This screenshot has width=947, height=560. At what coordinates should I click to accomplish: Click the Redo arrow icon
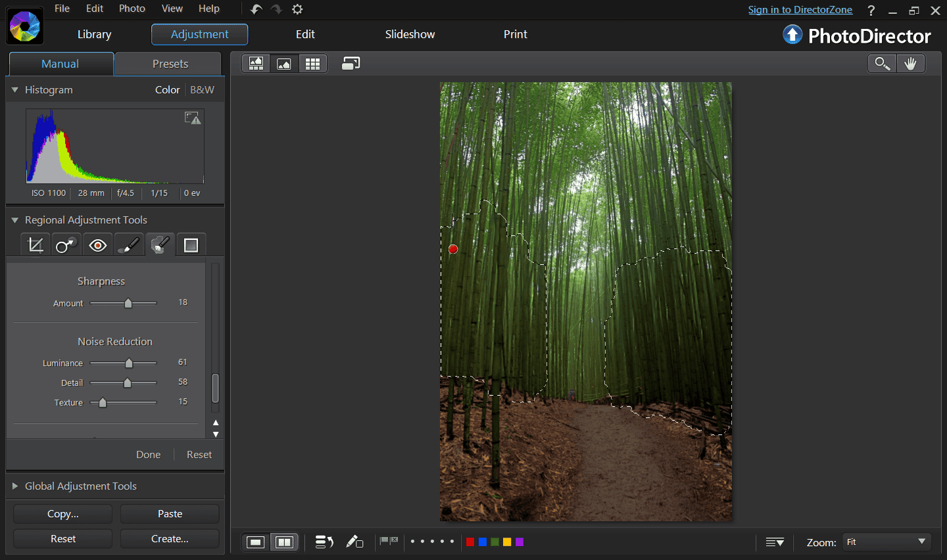click(x=277, y=9)
